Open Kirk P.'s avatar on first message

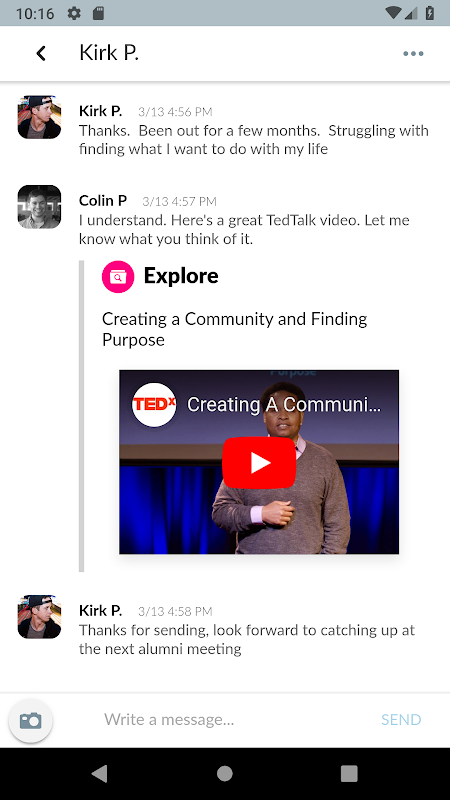39,117
